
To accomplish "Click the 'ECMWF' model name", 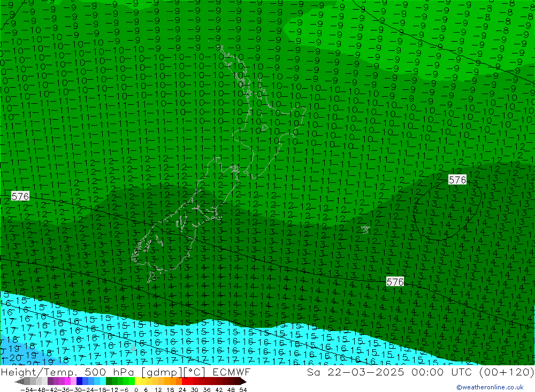I will pyautogui.click(x=232, y=372).
